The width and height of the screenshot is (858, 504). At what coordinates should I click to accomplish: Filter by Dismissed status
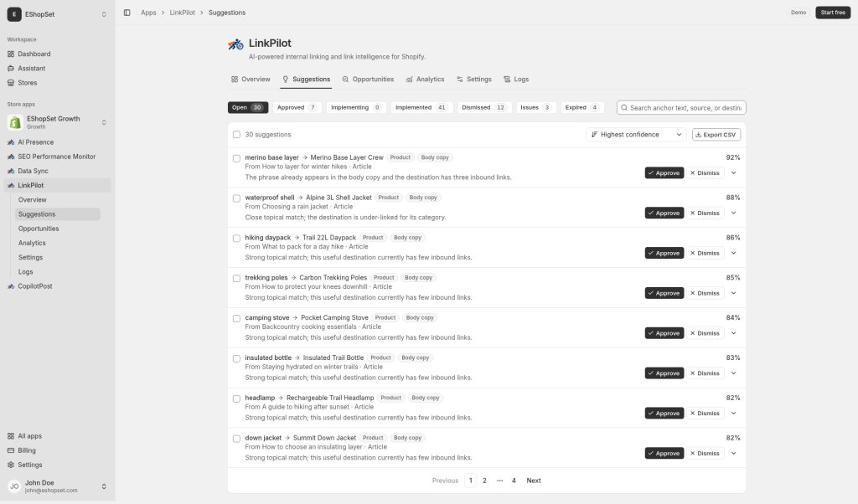pos(484,108)
